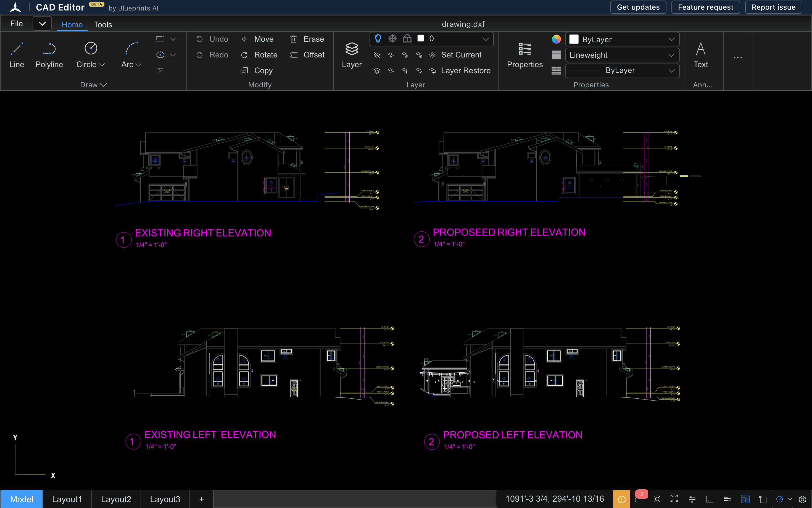This screenshot has height=508, width=812.
Task: Click the Text annotation tool
Action: pyautogui.click(x=701, y=55)
